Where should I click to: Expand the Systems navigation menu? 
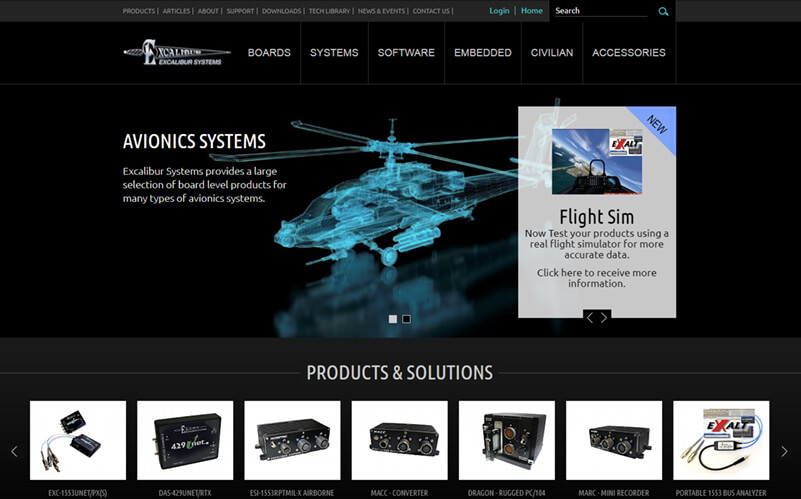pos(334,53)
